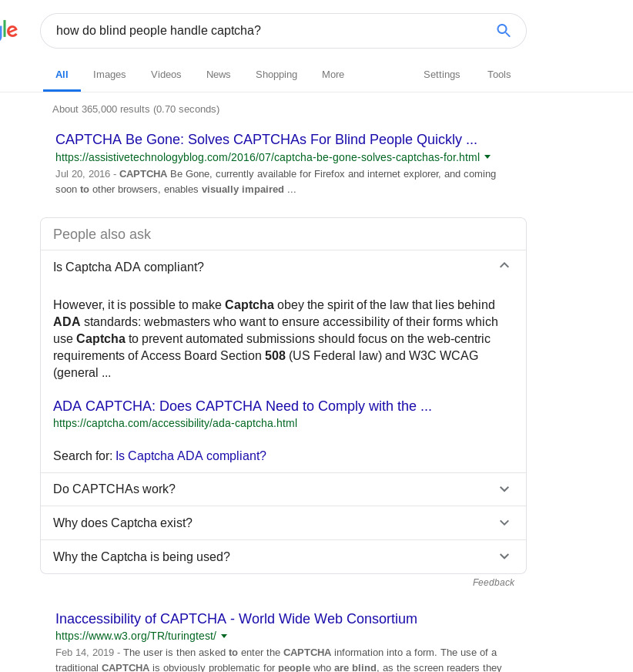Expand the 'Do CAPTCHAs work?' question
This screenshot has width=633, height=672.
point(283,489)
